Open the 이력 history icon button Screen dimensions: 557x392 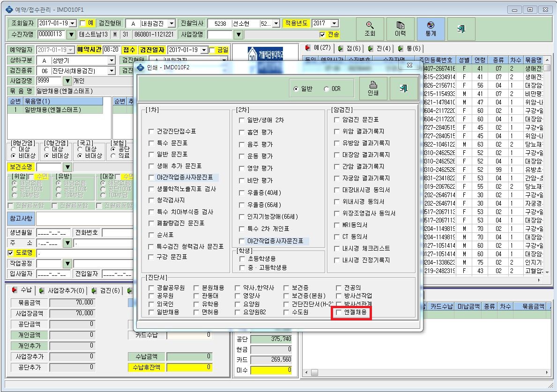(401, 29)
